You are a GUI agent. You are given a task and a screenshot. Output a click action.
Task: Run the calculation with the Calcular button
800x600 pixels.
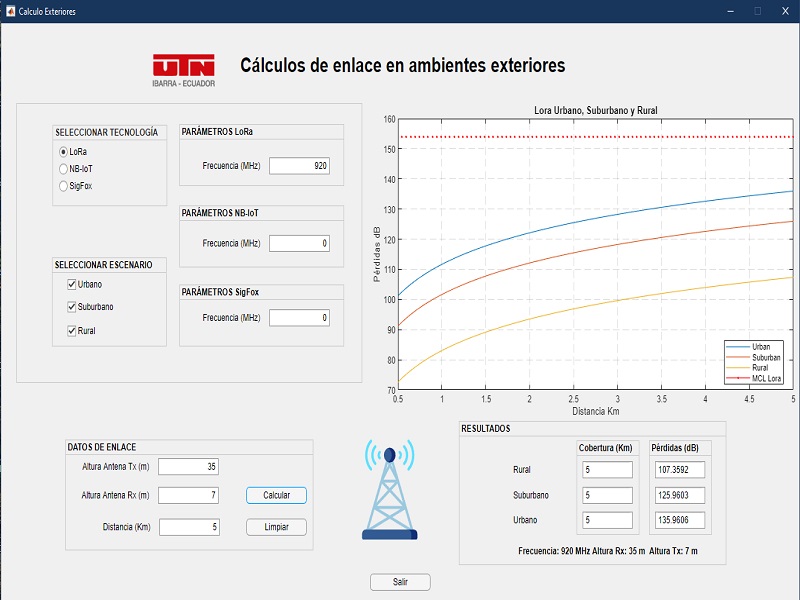(x=277, y=495)
